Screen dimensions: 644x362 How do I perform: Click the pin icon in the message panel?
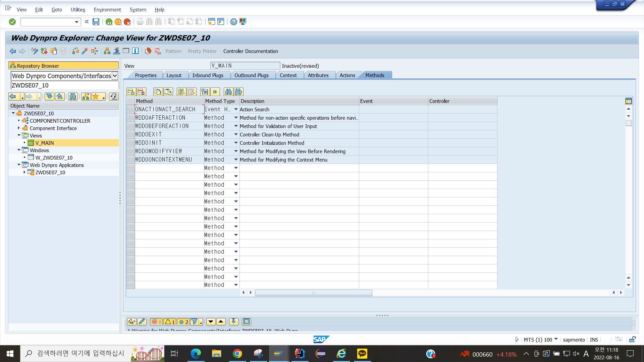[234, 322]
